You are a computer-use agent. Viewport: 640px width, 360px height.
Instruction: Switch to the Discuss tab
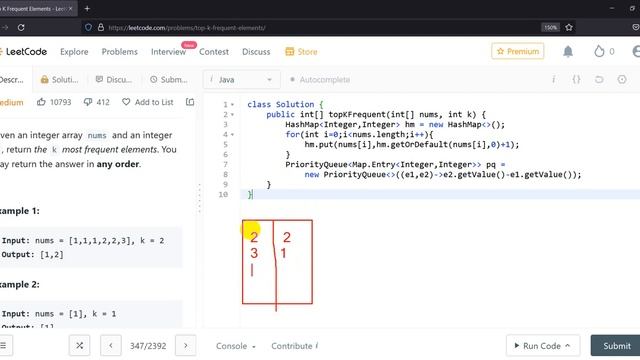coord(113,80)
